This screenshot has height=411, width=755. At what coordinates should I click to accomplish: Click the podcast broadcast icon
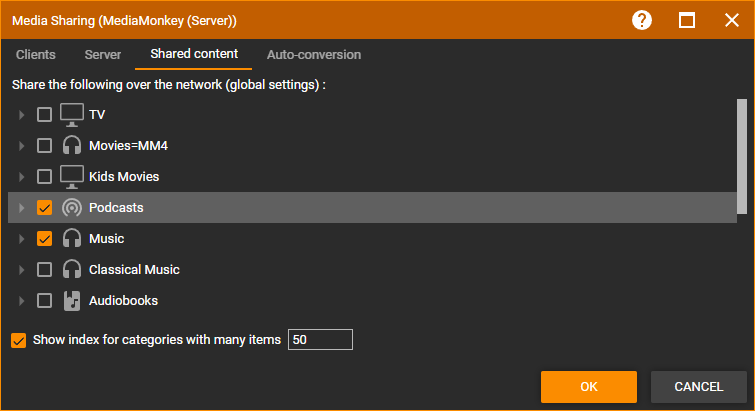coord(72,208)
